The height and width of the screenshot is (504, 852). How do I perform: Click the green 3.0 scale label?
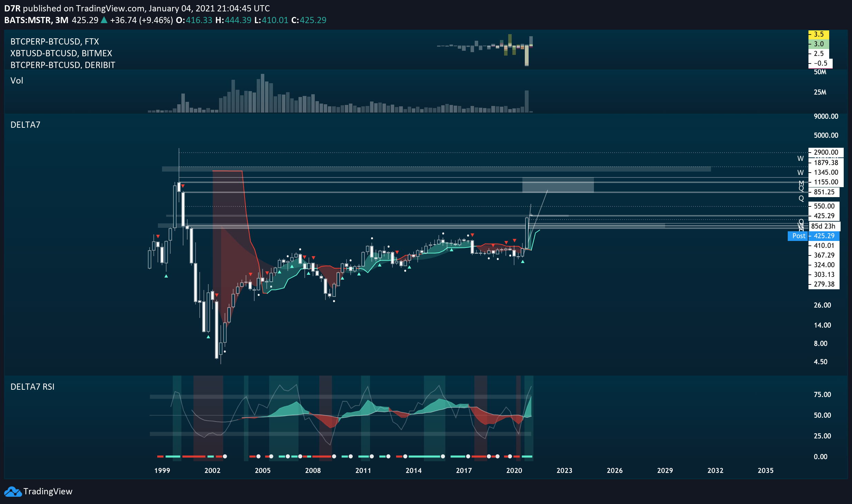[818, 44]
